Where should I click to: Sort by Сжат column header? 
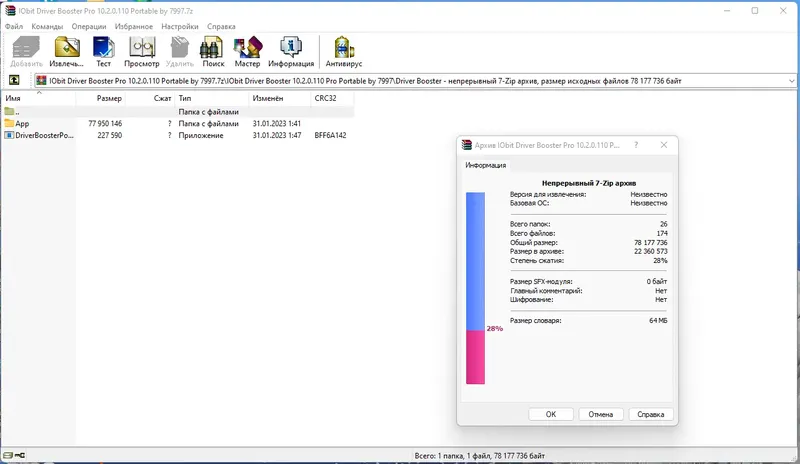[149, 98]
